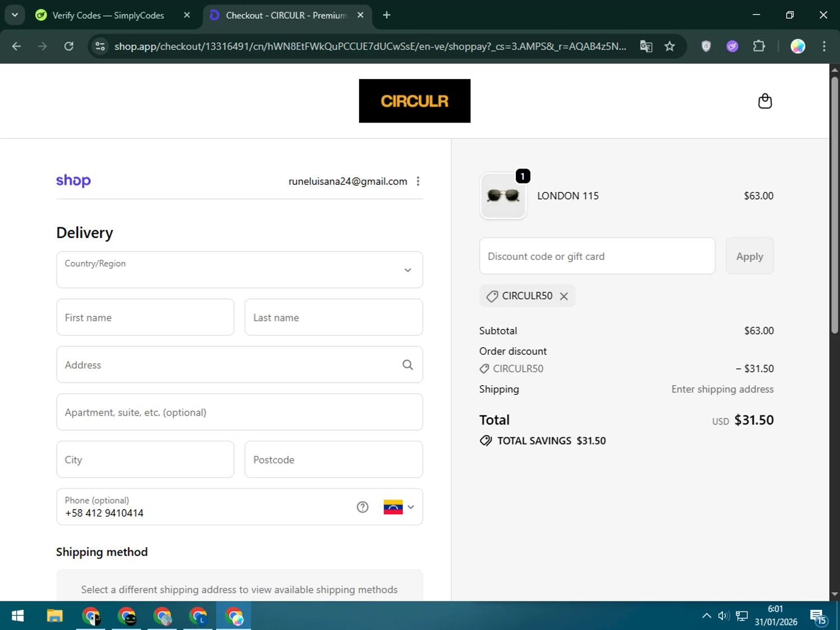Click the Shop Pay logo
This screenshot has height=630, width=840.
[73, 181]
